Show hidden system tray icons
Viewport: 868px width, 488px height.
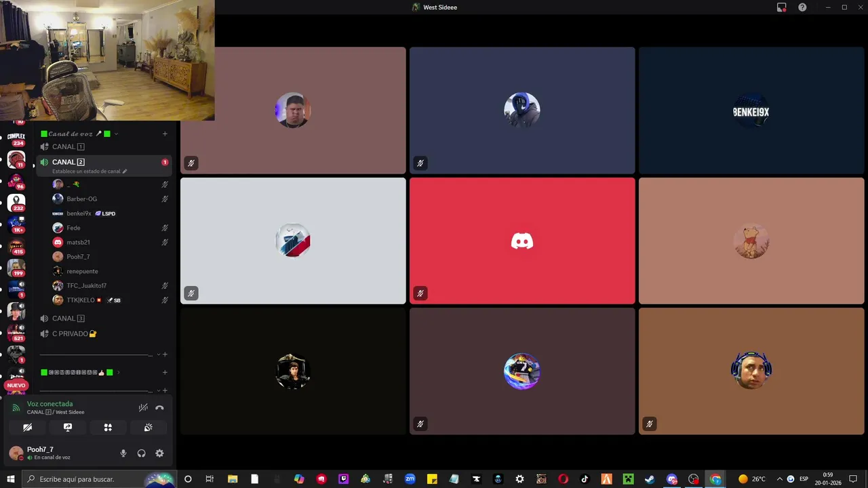pos(779,479)
